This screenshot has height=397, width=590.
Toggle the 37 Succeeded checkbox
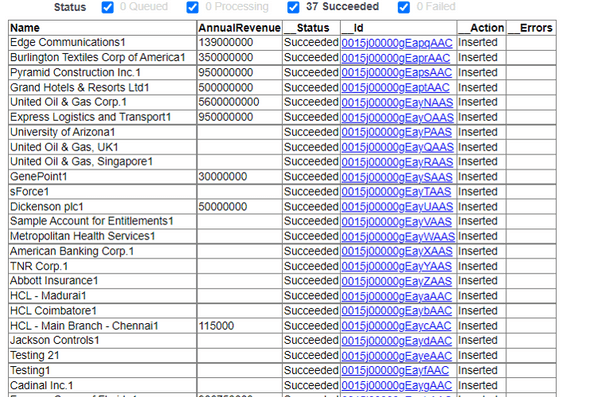coord(293,7)
